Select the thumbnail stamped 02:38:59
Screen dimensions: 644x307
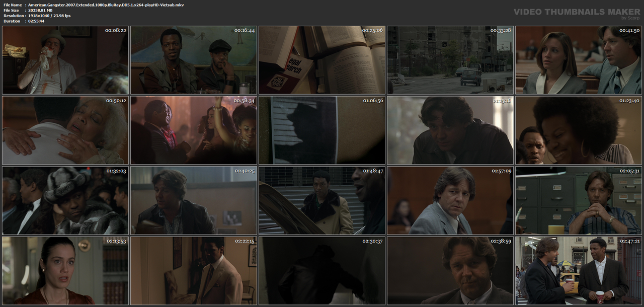pyautogui.click(x=450, y=271)
